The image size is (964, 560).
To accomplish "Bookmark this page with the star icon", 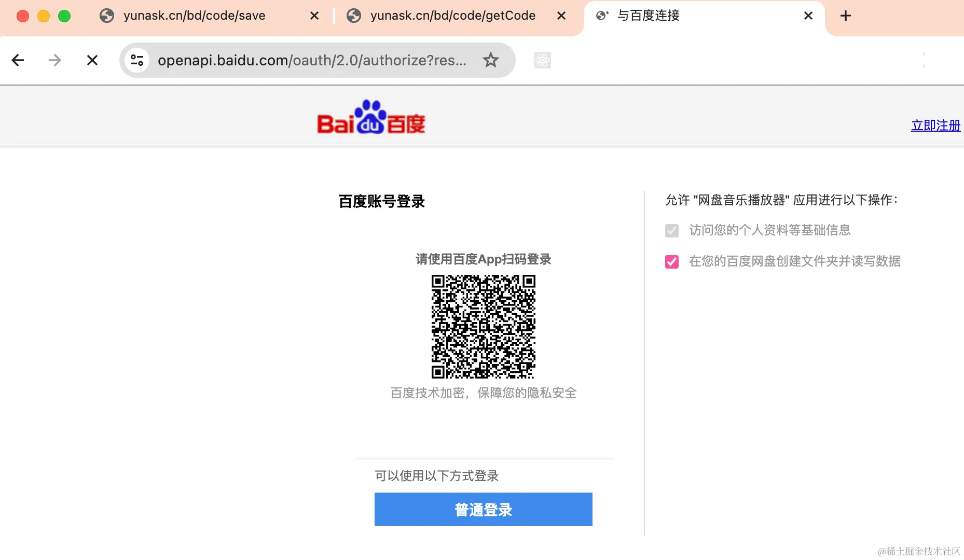I will click(490, 60).
